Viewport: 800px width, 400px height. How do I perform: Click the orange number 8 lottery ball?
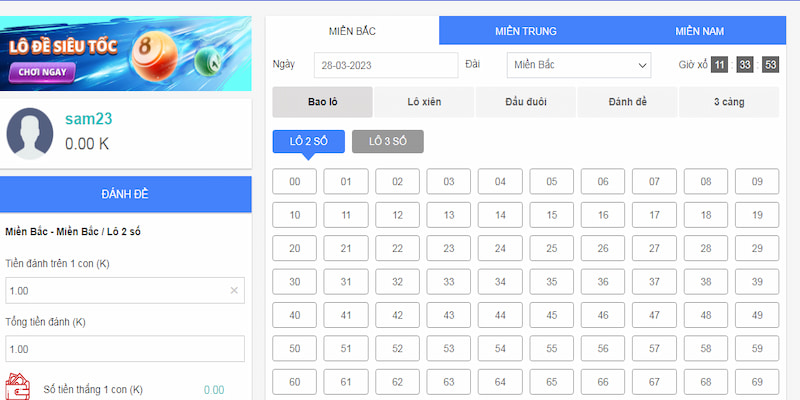click(x=155, y=55)
